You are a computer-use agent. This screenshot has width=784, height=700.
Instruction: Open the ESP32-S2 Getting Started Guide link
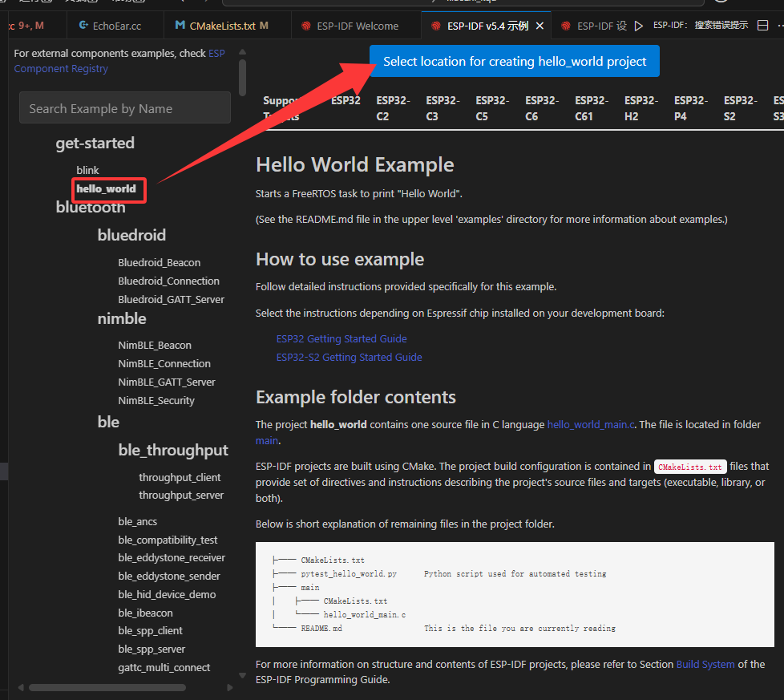349,357
